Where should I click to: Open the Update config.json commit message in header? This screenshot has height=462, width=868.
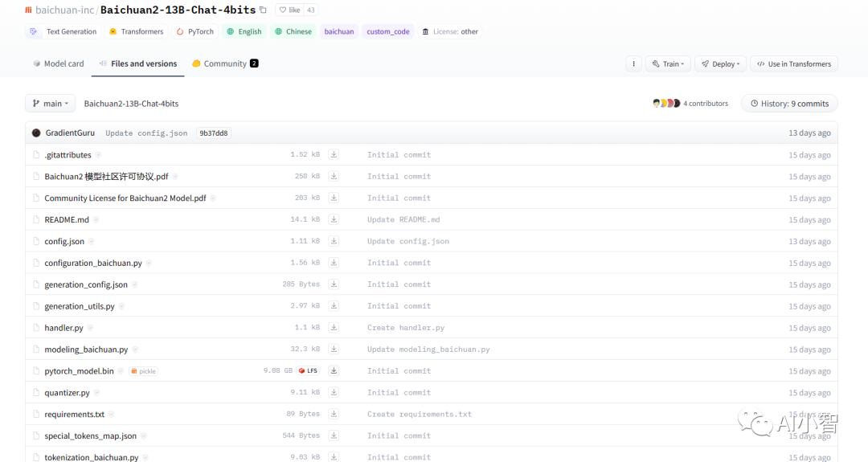[x=146, y=133]
